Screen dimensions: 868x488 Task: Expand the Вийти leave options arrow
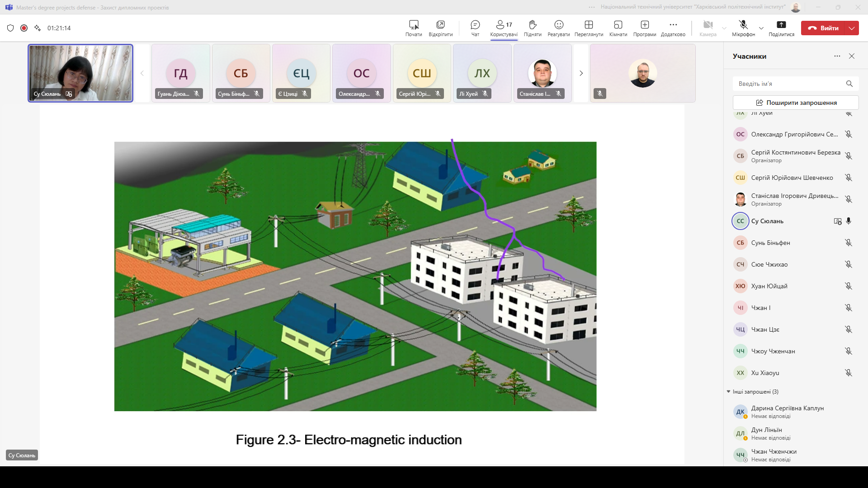[852, 28]
